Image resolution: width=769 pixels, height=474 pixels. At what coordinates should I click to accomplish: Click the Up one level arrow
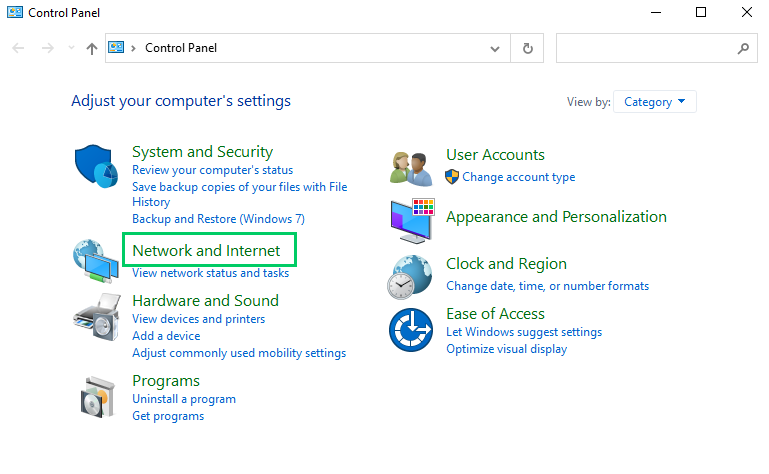click(x=92, y=48)
